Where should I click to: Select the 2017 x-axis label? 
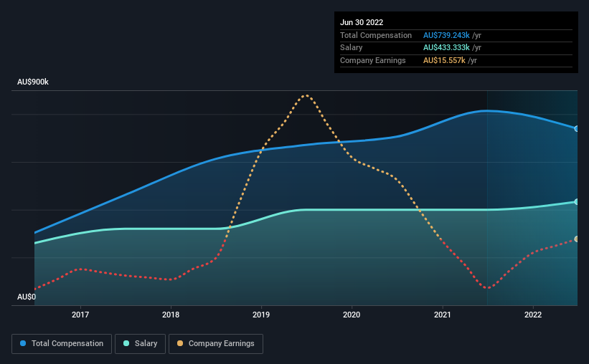80,315
